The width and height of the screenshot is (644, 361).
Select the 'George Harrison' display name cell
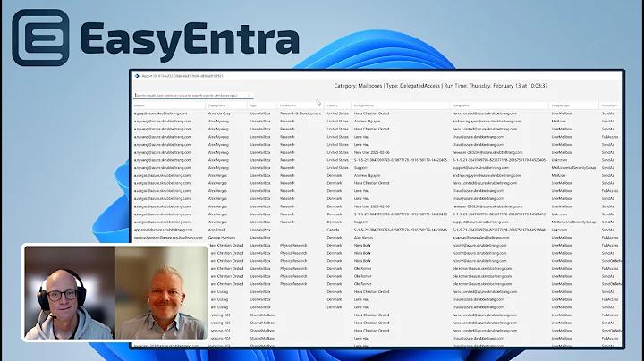pyautogui.click(x=222, y=238)
